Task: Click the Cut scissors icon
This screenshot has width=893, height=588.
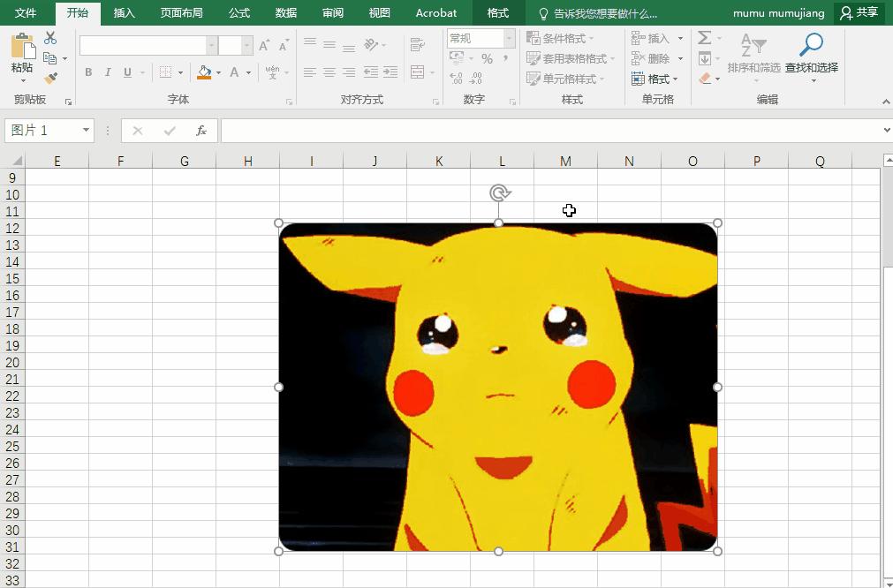Action: click(50, 38)
